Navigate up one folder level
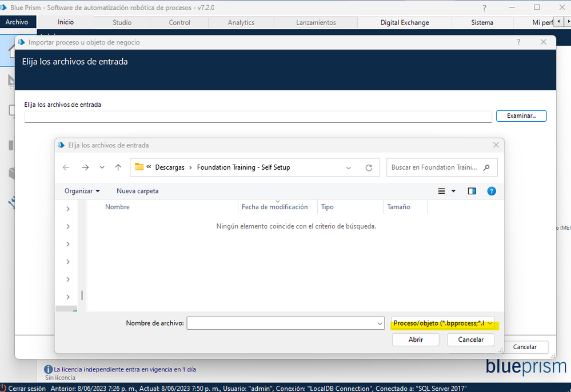Viewport: 571px width, 392px height. pos(118,167)
